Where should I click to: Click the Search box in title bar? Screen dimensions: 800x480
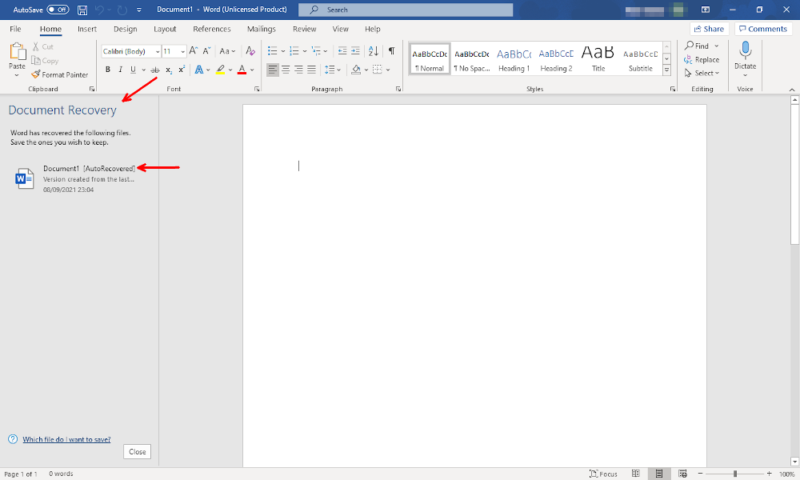(406, 10)
